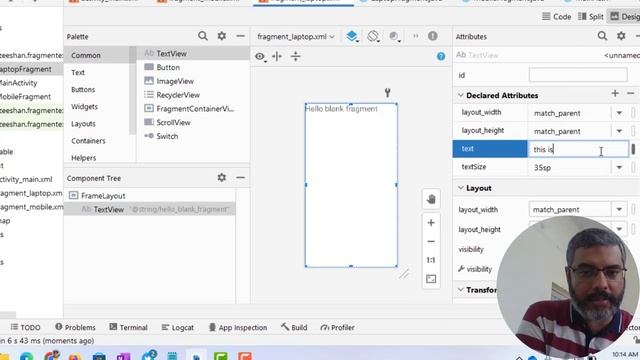Click the id input field
Screen dimensions: 640x360
point(578,75)
